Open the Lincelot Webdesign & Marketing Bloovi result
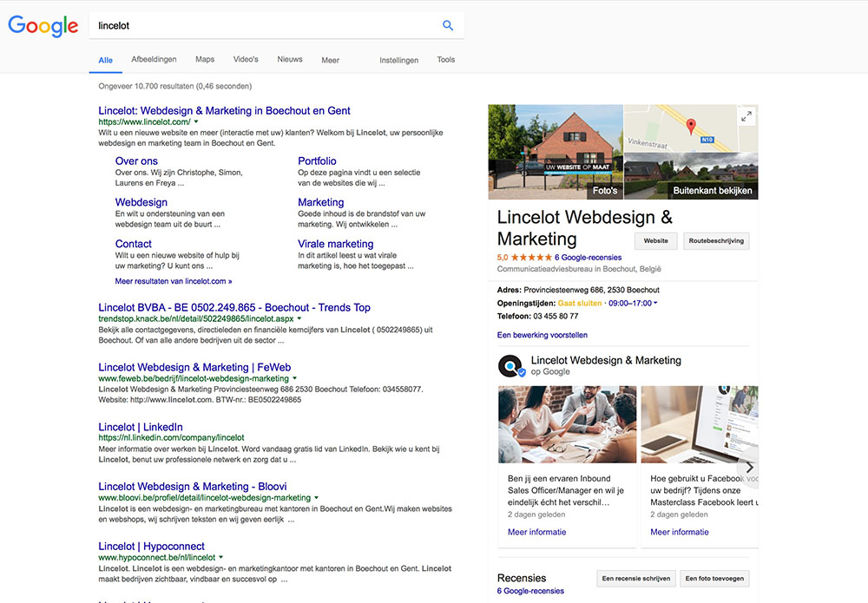This screenshot has height=603, width=868. click(193, 487)
